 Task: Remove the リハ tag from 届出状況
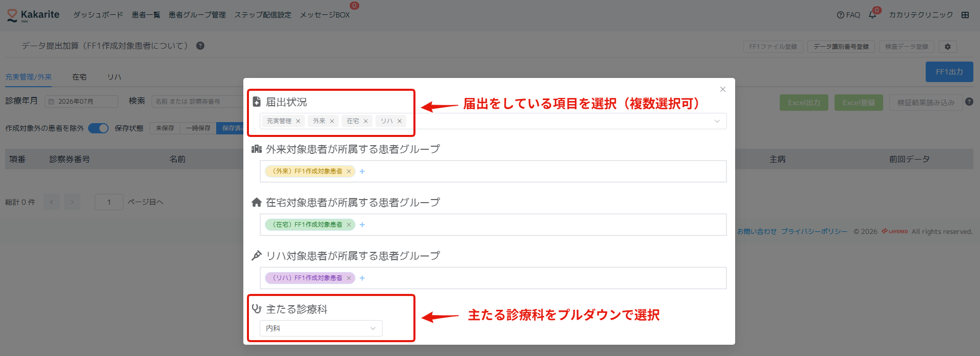(x=400, y=121)
